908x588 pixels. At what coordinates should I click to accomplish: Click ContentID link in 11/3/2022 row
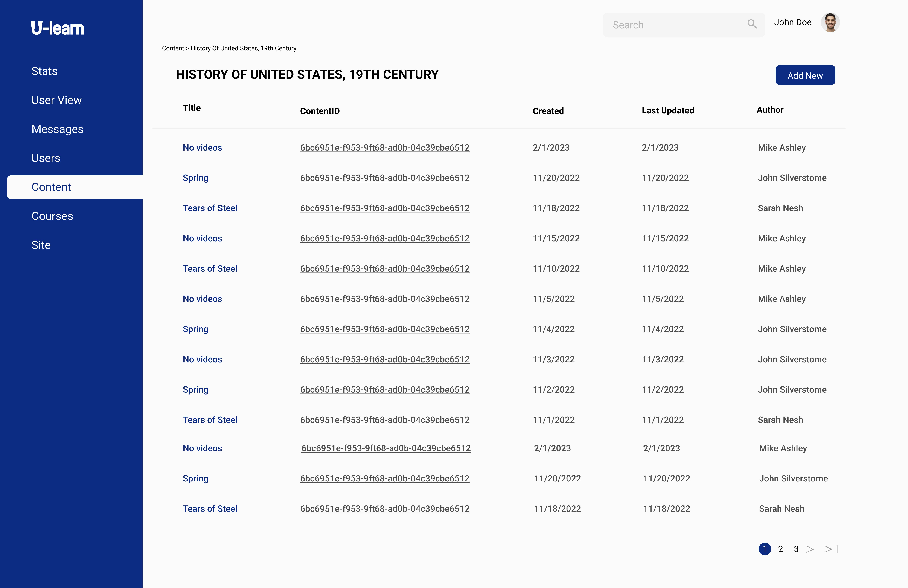pyautogui.click(x=385, y=360)
